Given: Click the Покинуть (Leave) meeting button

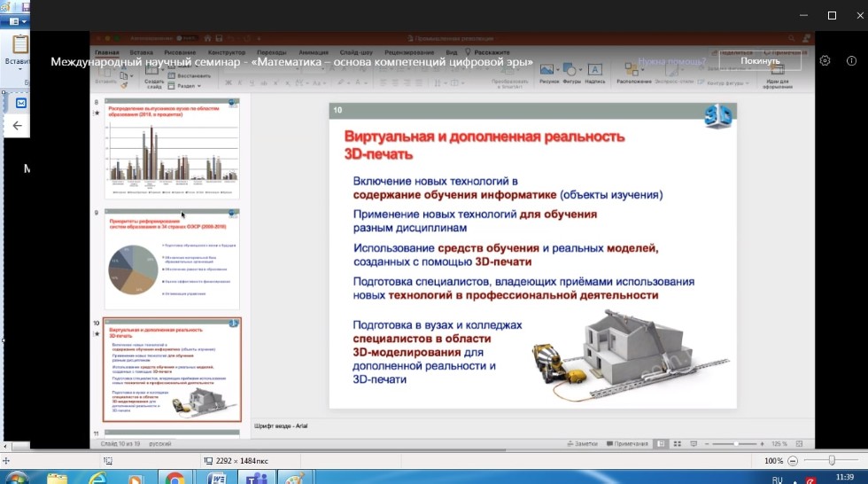Looking at the screenshot, I should coord(760,61).
